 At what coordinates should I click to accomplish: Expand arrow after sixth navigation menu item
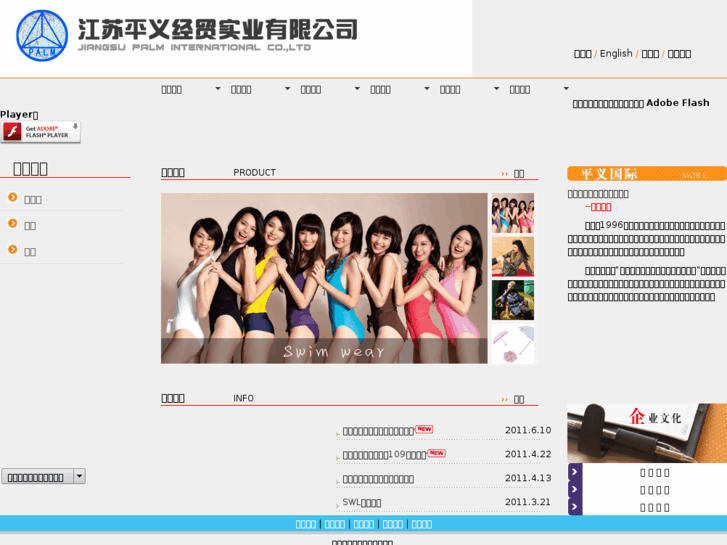pos(566,88)
